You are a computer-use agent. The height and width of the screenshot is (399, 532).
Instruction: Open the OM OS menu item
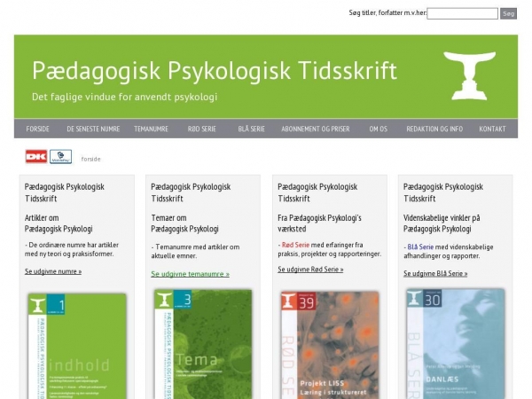click(379, 129)
